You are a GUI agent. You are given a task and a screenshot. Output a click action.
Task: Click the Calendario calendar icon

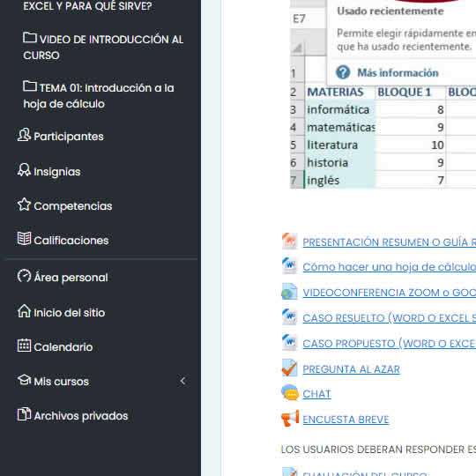24,346
